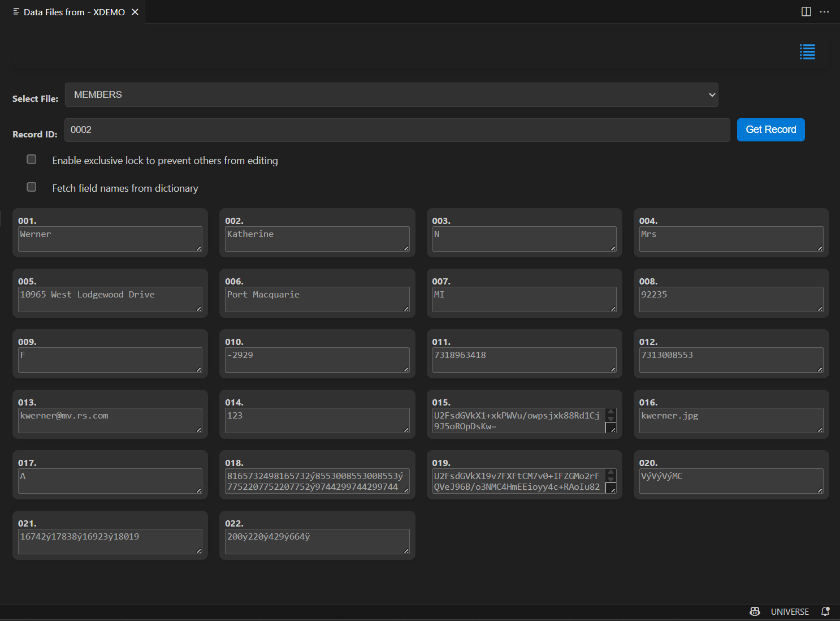Viewport: 840px width, 621px height.
Task: Open the More Actions ellipsis menu
Action: (825, 12)
